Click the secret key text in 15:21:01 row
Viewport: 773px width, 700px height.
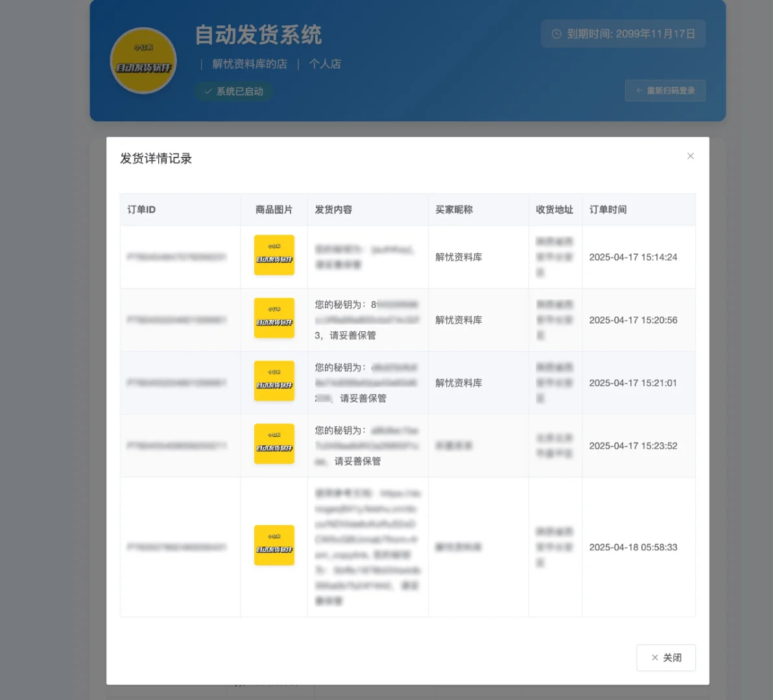pos(367,383)
